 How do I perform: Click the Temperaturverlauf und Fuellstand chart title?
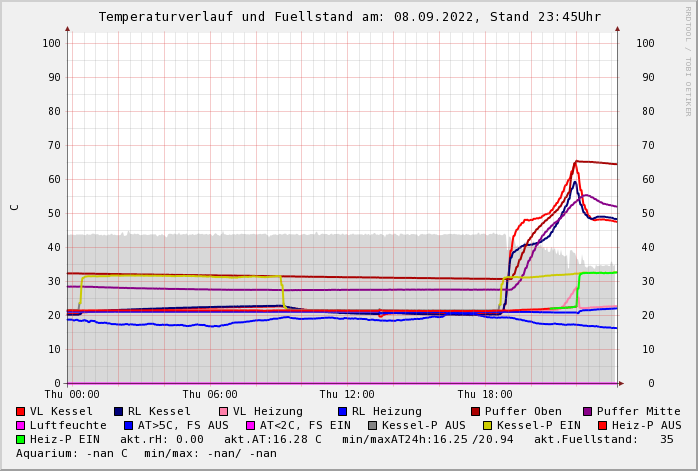pos(349,17)
